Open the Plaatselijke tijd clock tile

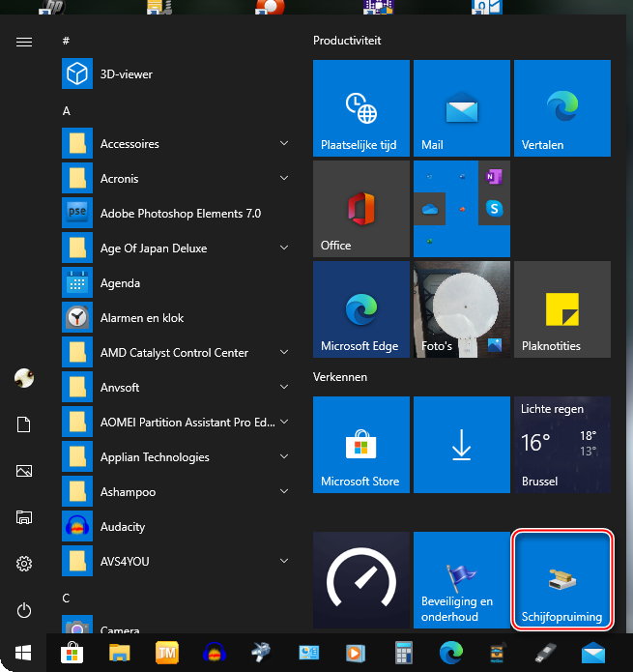[x=360, y=107]
